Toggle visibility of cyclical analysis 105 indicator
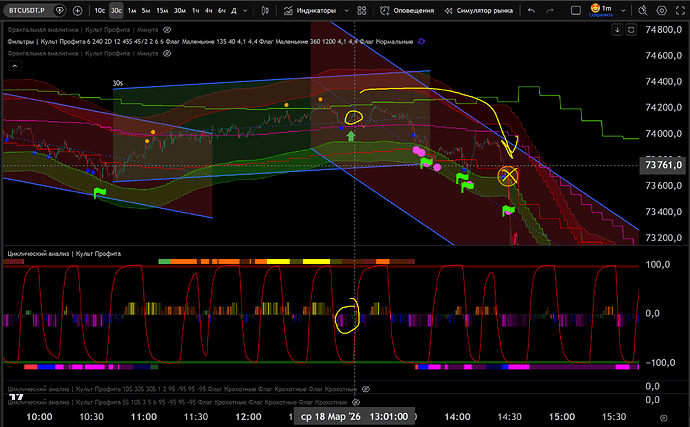The width and height of the screenshot is (690, 427). pyautogui.click(x=366, y=387)
